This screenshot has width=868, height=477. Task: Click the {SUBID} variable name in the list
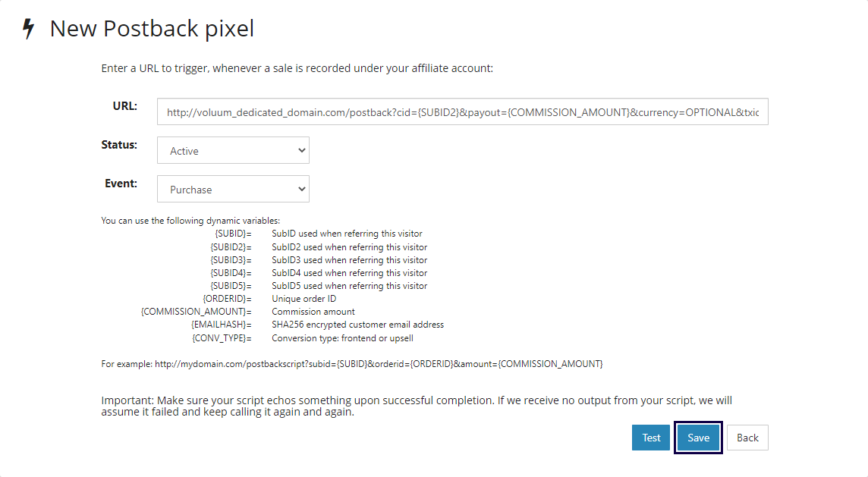click(x=233, y=234)
